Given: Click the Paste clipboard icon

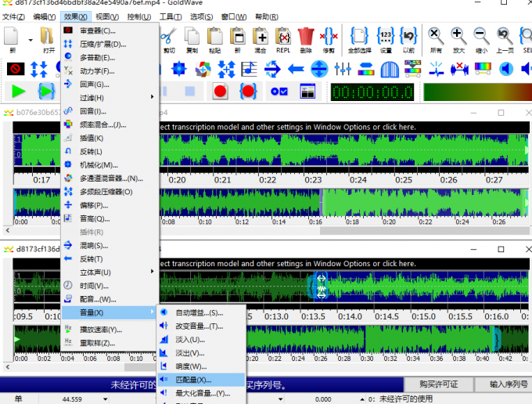Looking at the screenshot, I should (215, 36).
